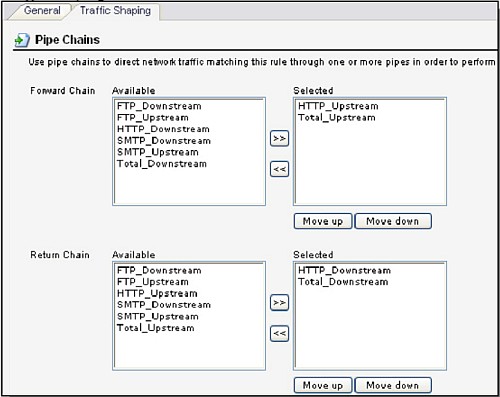Select FTP_Downstream in Forward Chain Available list
500x397 pixels.
click(159, 106)
